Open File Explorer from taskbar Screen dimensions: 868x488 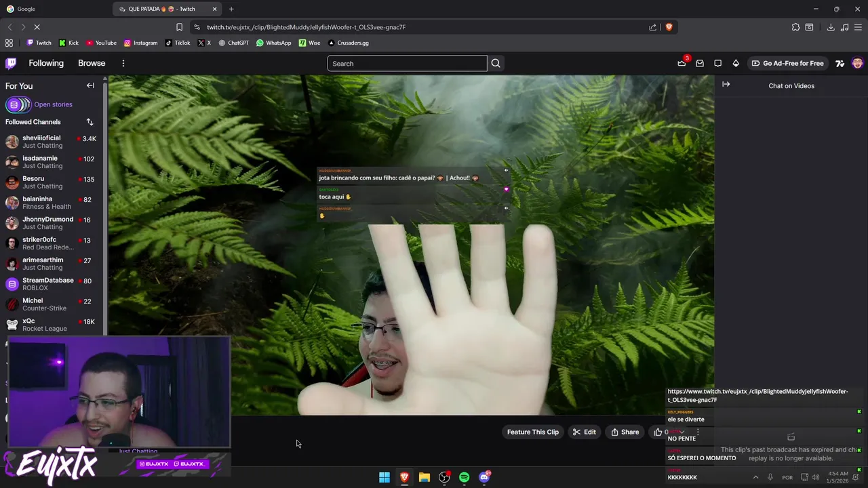point(425,477)
